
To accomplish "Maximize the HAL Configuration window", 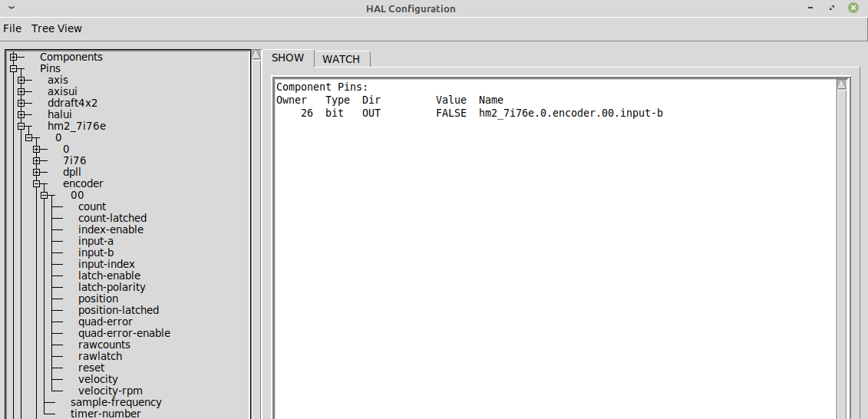I will coord(831,8).
